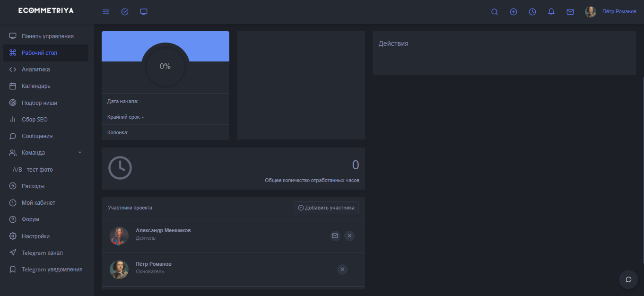Viewport: 644px width, 296px height.
Task: Click the hamburger menu icon in top bar
Action: pos(106,12)
